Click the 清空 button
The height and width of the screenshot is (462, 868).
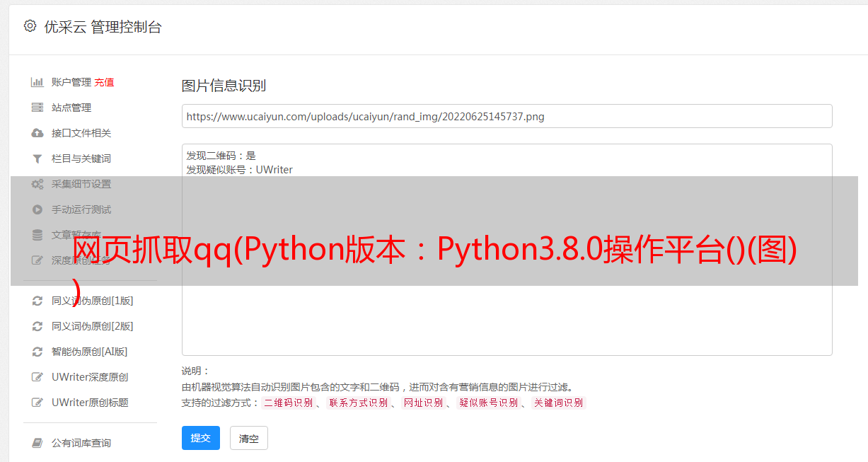point(249,438)
